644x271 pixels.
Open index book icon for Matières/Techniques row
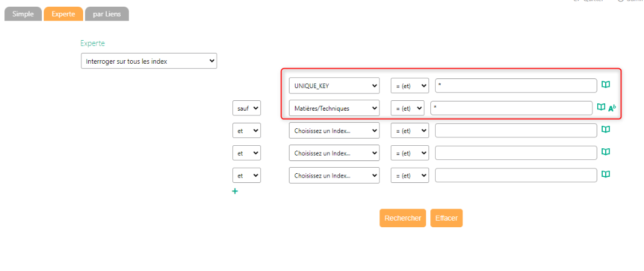click(x=601, y=108)
